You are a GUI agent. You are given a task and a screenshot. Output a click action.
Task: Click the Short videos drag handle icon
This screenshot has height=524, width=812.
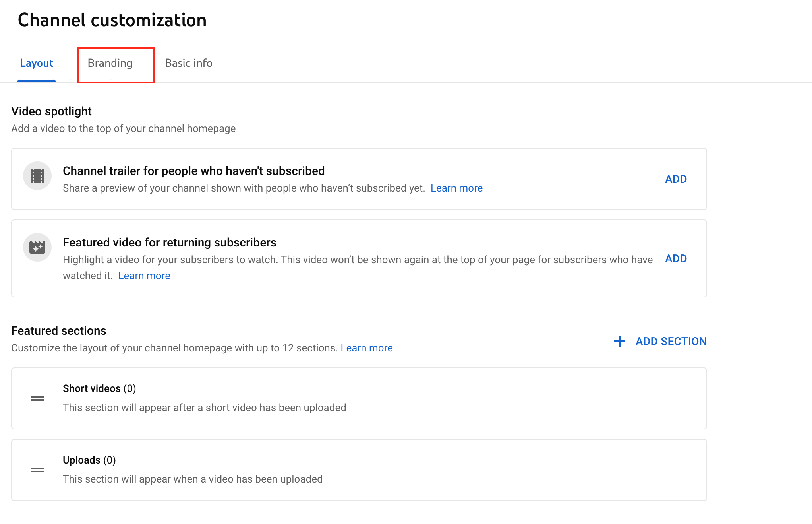[x=37, y=397]
